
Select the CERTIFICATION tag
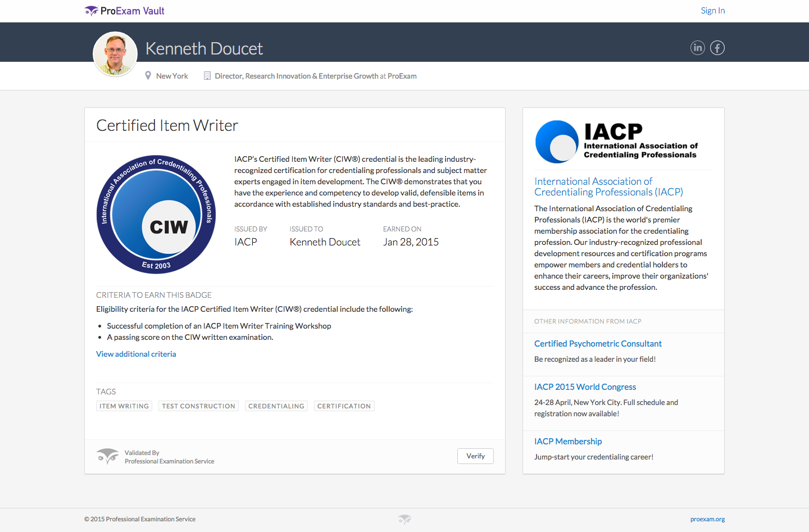[x=344, y=406]
